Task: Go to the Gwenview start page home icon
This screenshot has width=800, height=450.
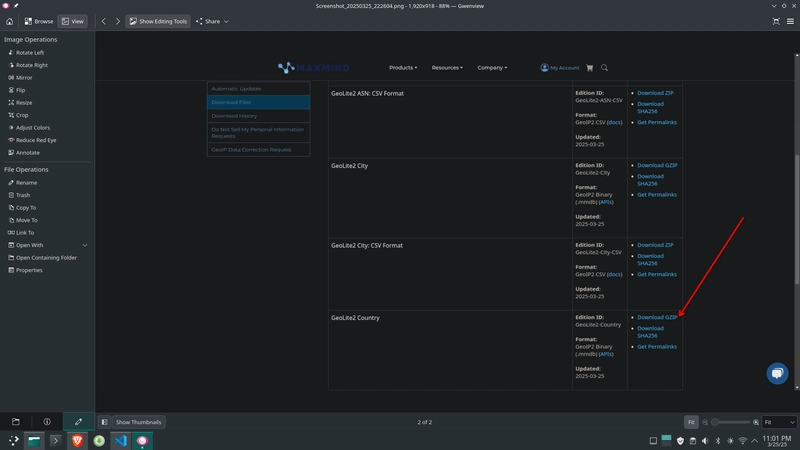Action: click(9, 21)
